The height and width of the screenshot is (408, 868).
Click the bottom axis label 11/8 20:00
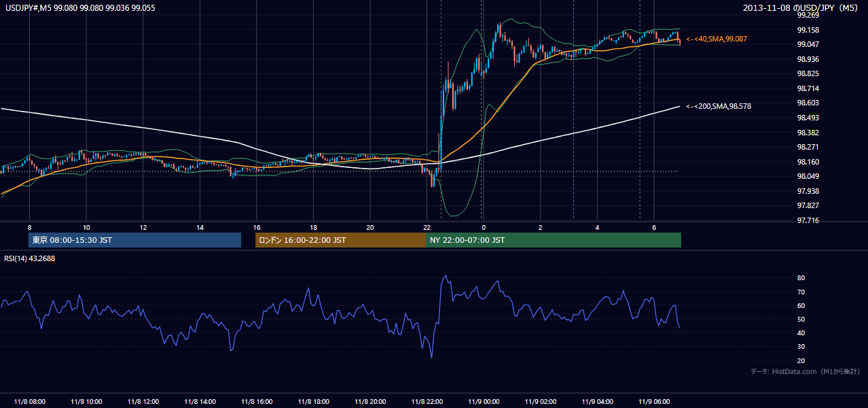coord(370,402)
